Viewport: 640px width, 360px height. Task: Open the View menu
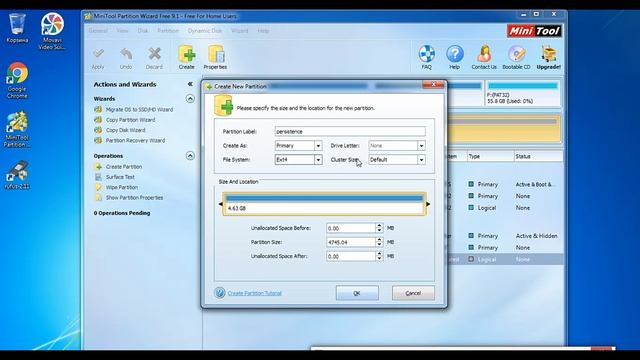122,31
